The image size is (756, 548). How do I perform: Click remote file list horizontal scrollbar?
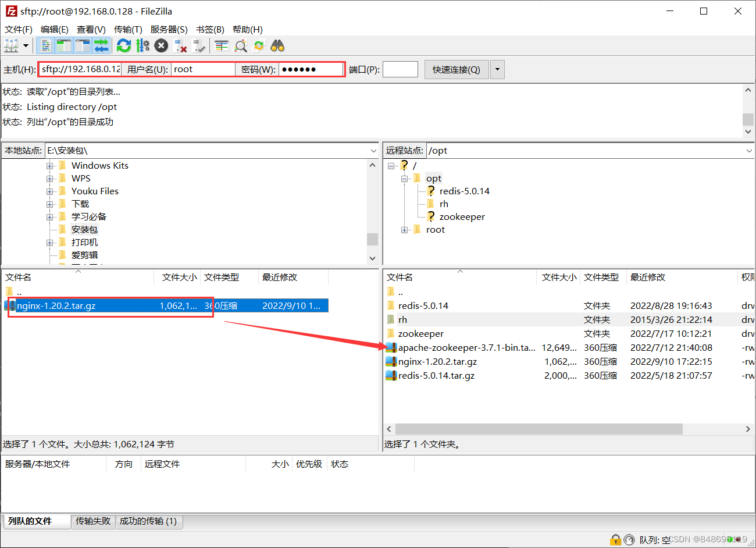[x=539, y=429]
